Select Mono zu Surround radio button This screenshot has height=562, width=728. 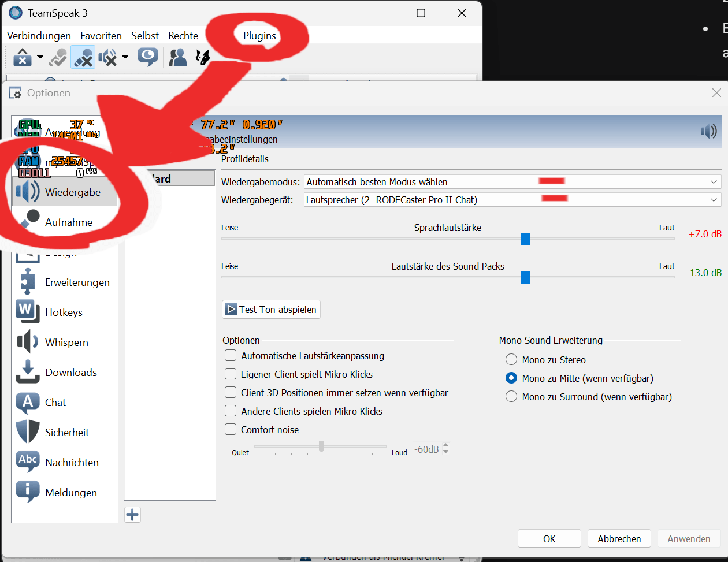tap(511, 397)
